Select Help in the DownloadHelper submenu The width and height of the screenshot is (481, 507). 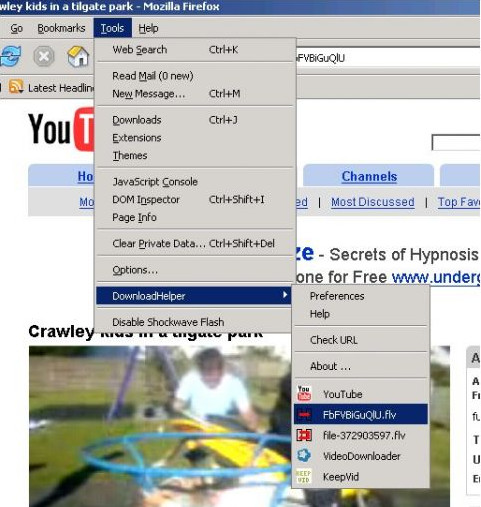tap(361, 314)
